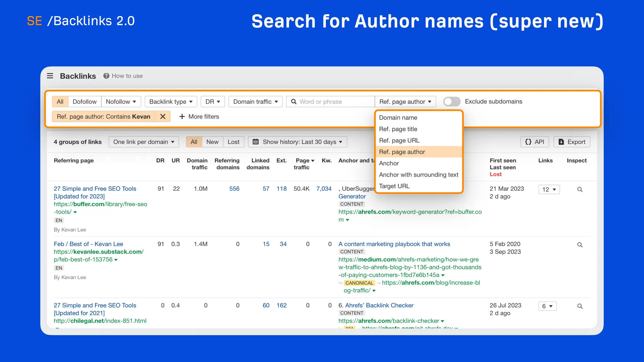
Task: Expand the 12 links dropdown for buffer.com
Action: (x=549, y=189)
